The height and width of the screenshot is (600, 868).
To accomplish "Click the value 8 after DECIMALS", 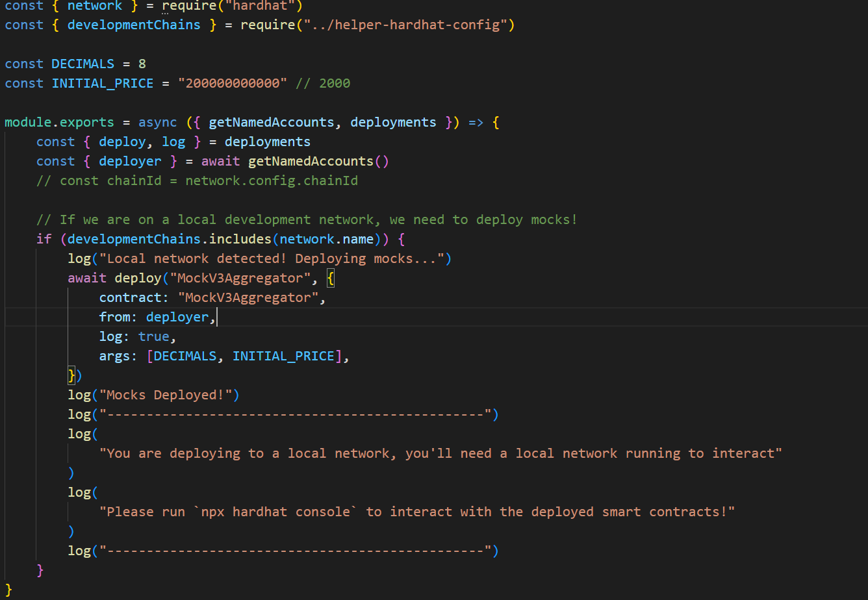I will point(142,64).
